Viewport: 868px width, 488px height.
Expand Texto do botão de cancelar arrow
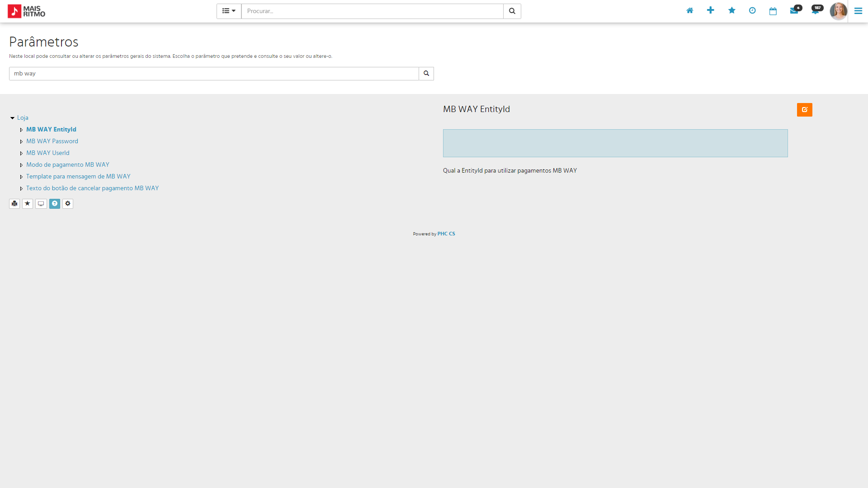click(x=21, y=188)
